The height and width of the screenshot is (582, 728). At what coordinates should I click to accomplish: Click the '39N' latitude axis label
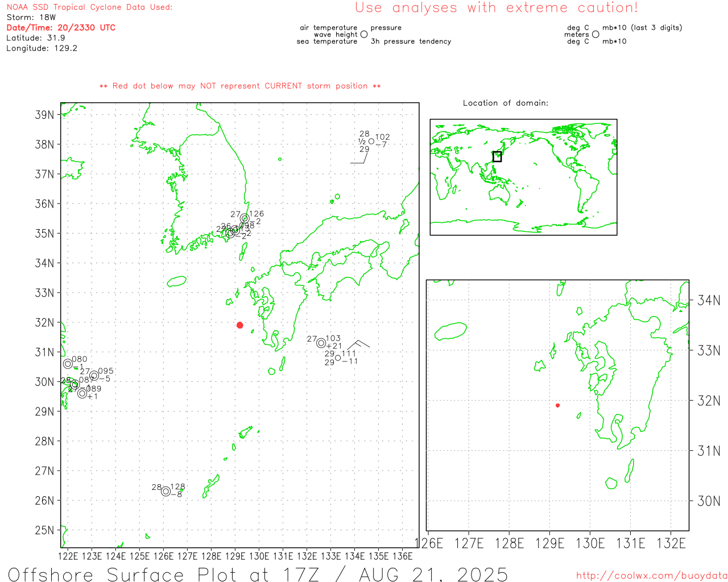[44, 115]
